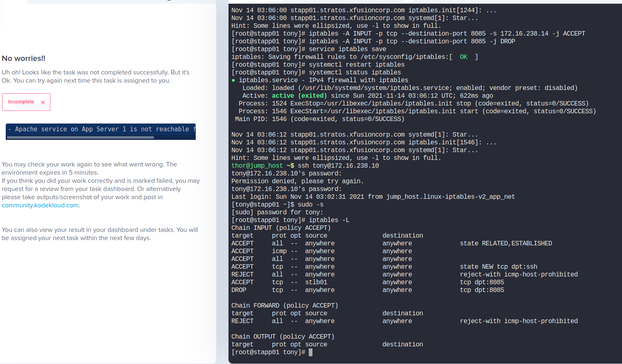The height and width of the screenshot is (364, 622).
Task: Click the green OK status in terminal
Action: [464, 57]
